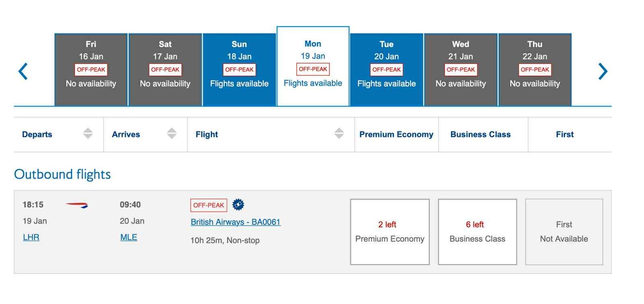This screenshot has width=644, height=304.
Task: Select Mon 19 Jan date tab
Action: click(x=313, y=66)
